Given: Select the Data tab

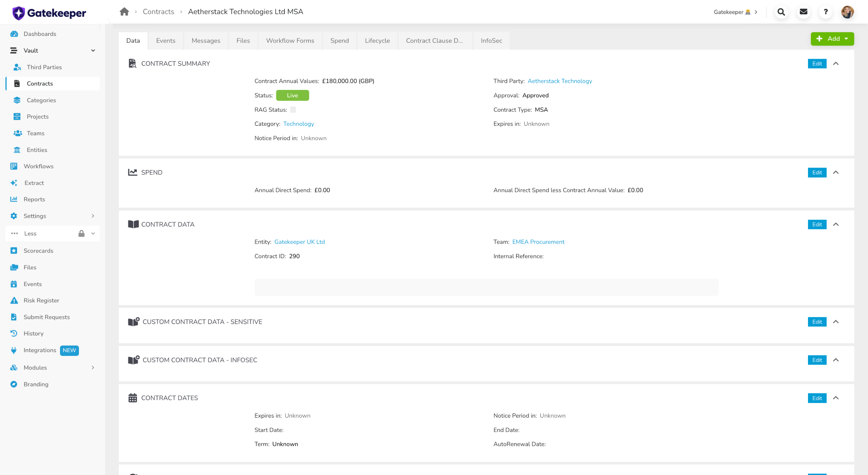Looking at the screenshot, I should pos(133,41).
